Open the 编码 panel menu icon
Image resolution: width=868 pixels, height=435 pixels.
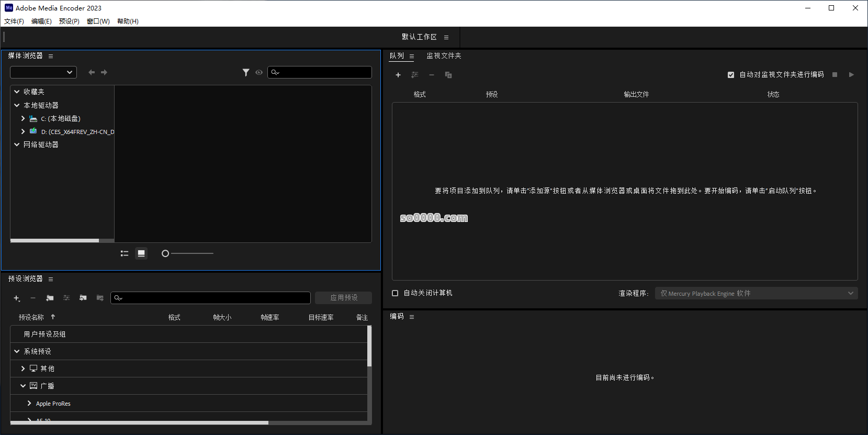[412, 317]
